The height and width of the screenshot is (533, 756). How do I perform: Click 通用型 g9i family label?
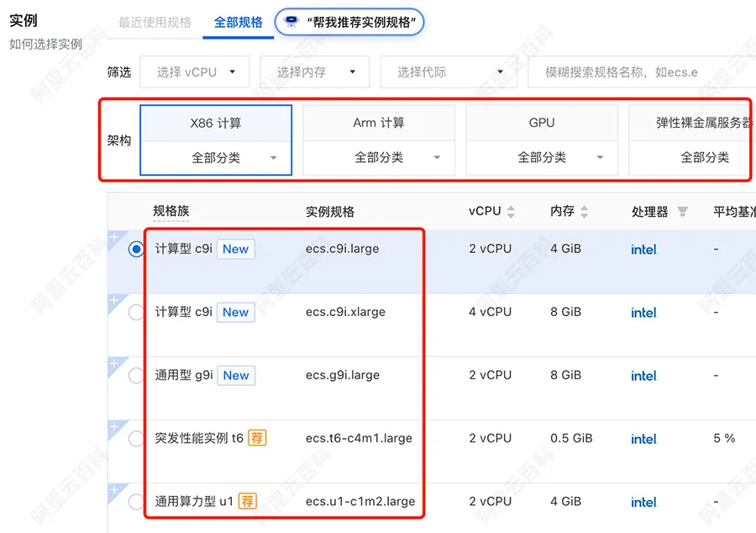click(x=184, y=375)
